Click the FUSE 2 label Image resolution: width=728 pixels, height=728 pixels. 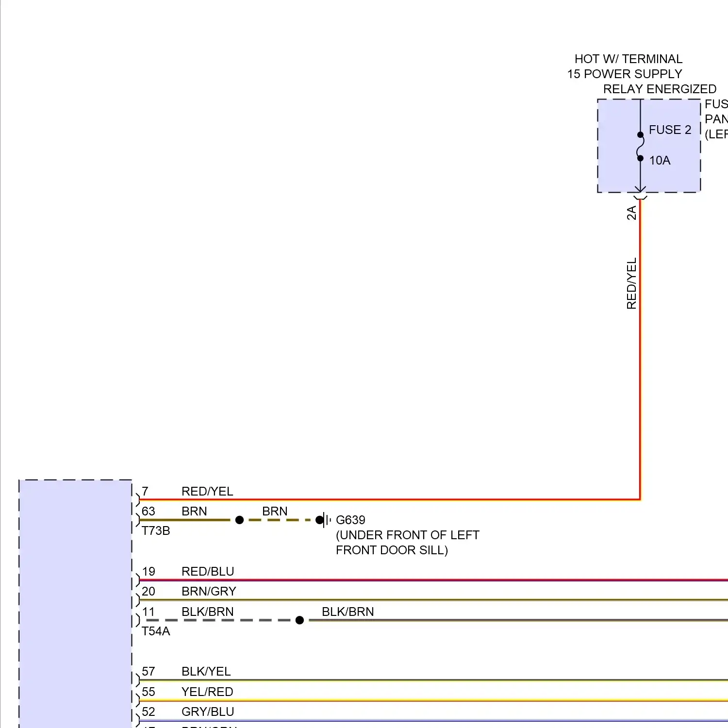670,130
